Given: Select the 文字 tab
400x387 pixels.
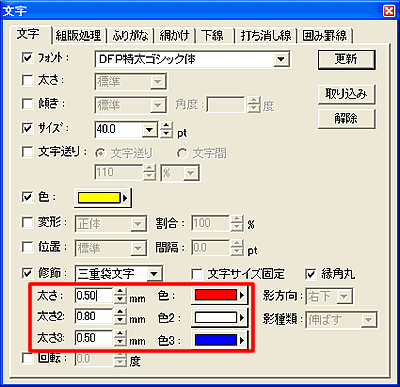Looking at the screenshot, I should (x=29, y=34).
